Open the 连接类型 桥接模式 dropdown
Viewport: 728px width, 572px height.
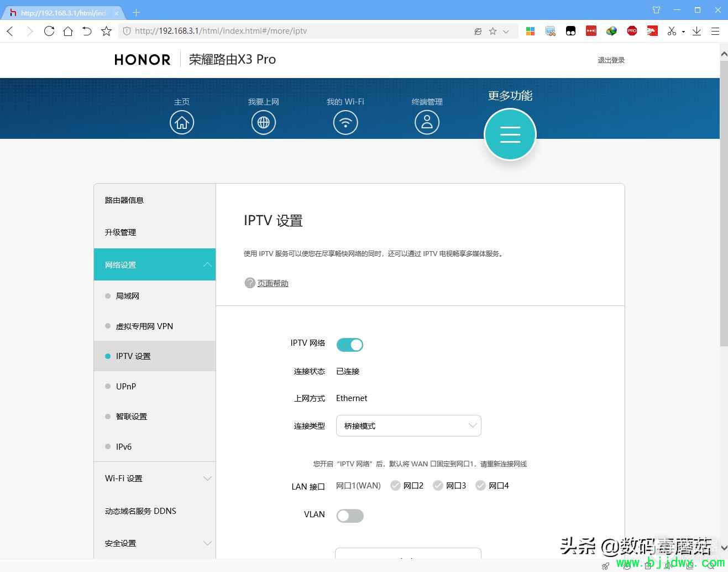408,425
